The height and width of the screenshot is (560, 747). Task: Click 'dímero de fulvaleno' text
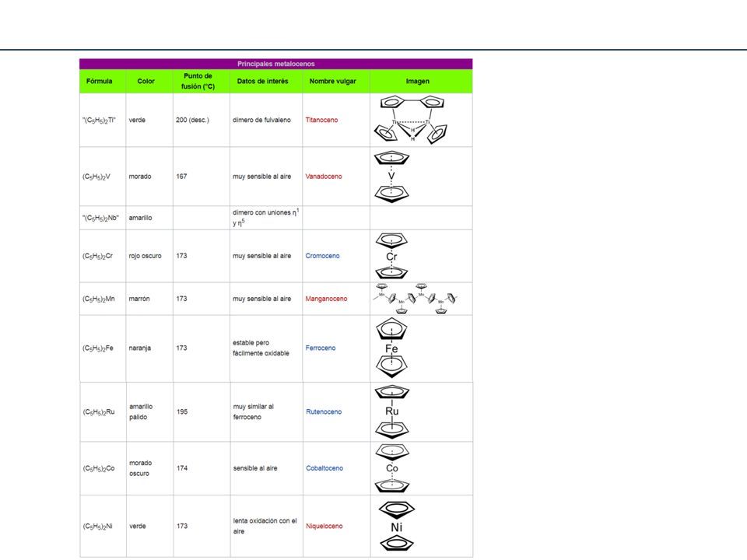point(261,120)
